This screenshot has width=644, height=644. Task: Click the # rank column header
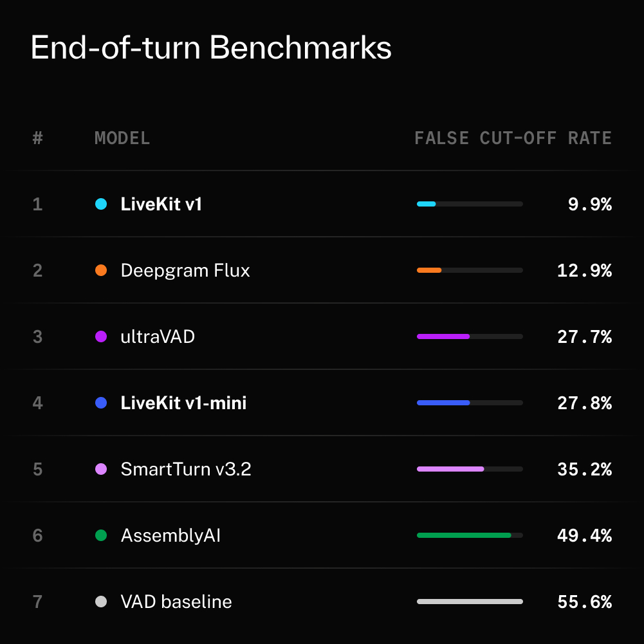click(x=38, y=138)
